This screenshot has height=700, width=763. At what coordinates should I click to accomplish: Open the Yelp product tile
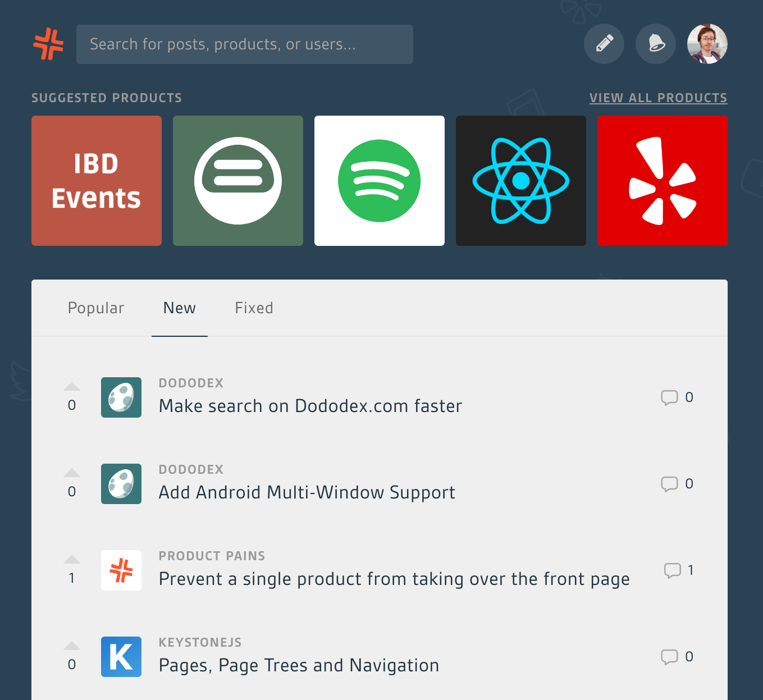pyautogui.click(x=663, y=181)
